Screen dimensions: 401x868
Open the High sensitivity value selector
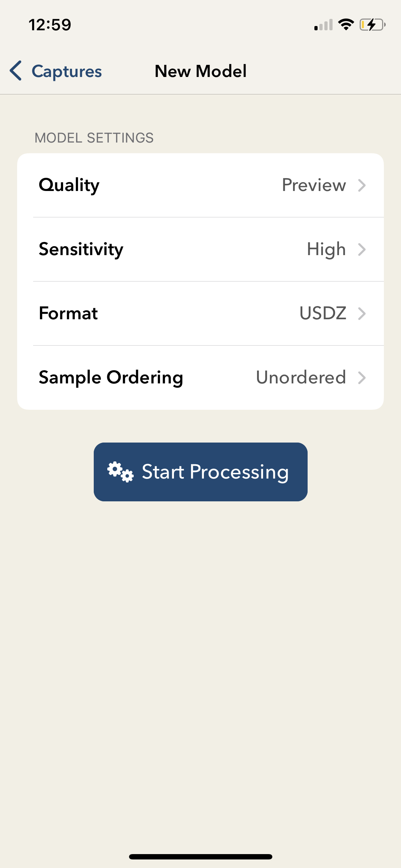pos(326,249)
